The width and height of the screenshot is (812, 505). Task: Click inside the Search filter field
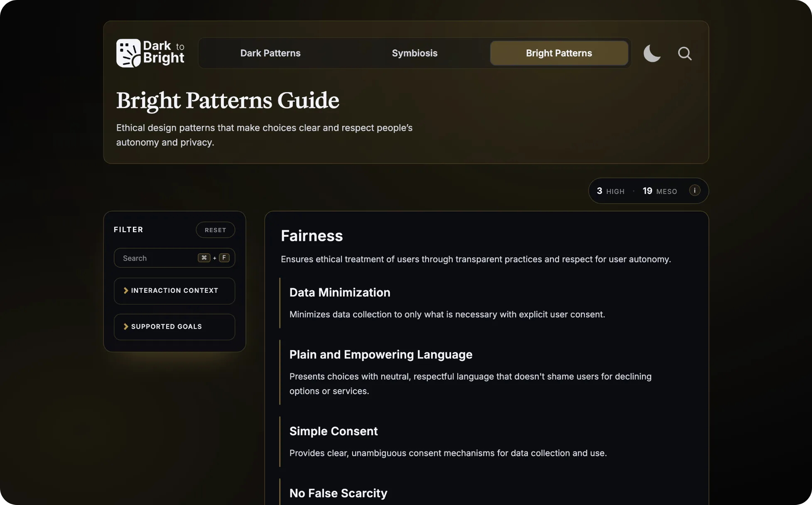pos(158,258)
